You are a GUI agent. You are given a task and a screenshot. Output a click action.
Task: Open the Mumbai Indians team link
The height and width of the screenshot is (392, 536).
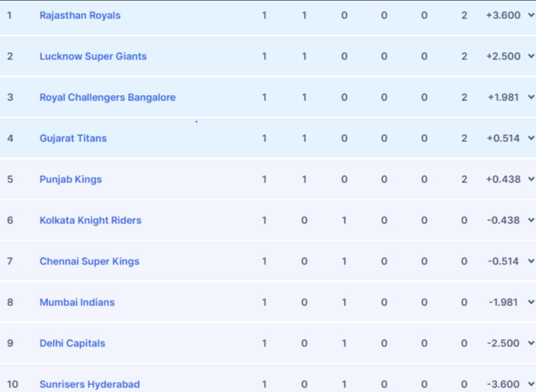(x=77, y=302)
